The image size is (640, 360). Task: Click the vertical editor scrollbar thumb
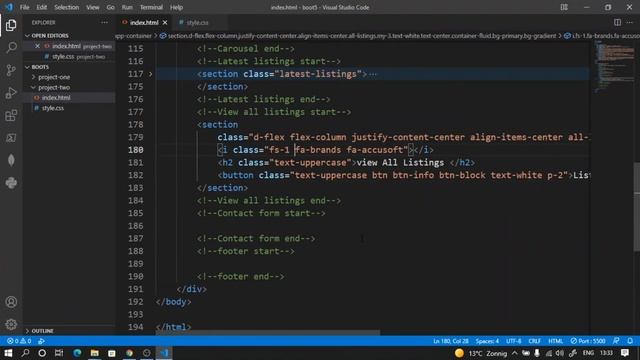[x=637, y=206]
